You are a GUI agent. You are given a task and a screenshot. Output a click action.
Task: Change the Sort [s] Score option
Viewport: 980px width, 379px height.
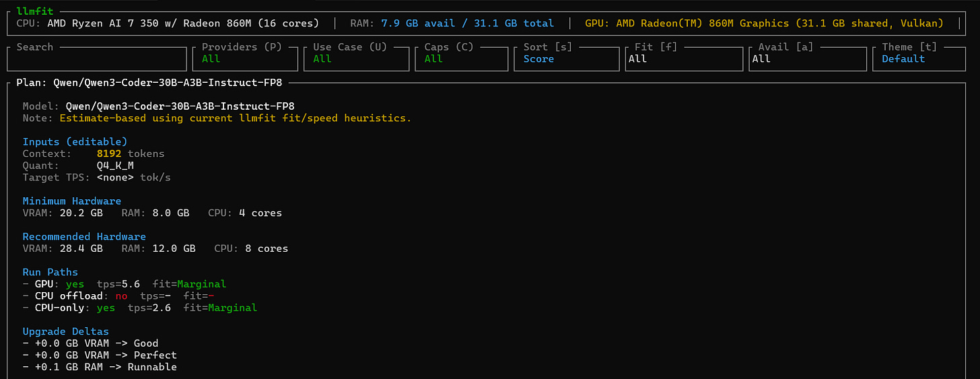pyautogui.click(x=567, y=59)
